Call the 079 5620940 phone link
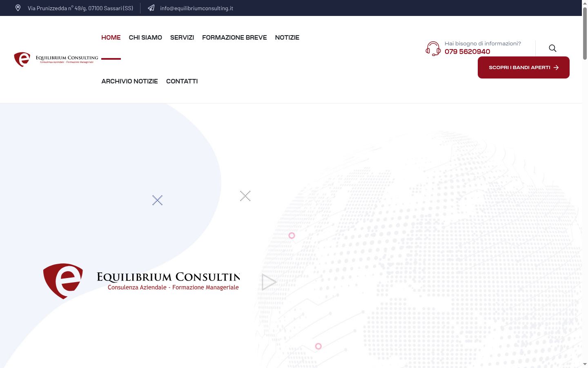This screenshot has height=368, width=588. [x=467, y=52]
